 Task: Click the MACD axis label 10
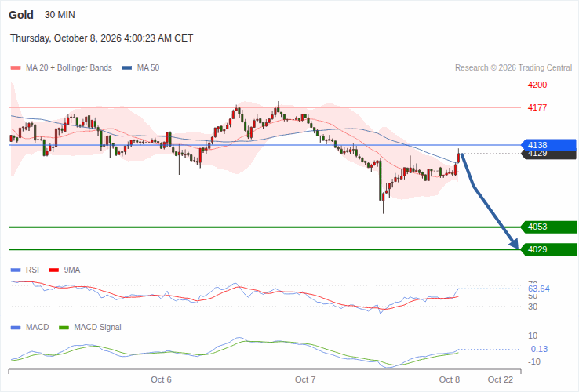click(x=533, y=336)
